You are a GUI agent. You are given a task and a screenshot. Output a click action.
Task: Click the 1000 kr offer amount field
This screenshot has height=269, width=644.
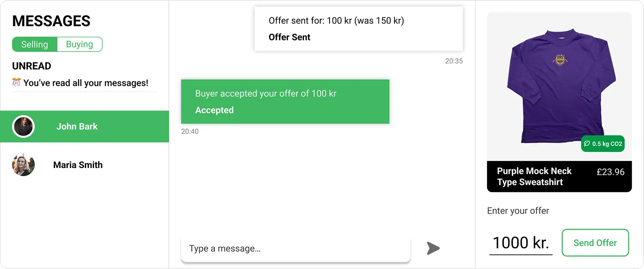point(521,242)
